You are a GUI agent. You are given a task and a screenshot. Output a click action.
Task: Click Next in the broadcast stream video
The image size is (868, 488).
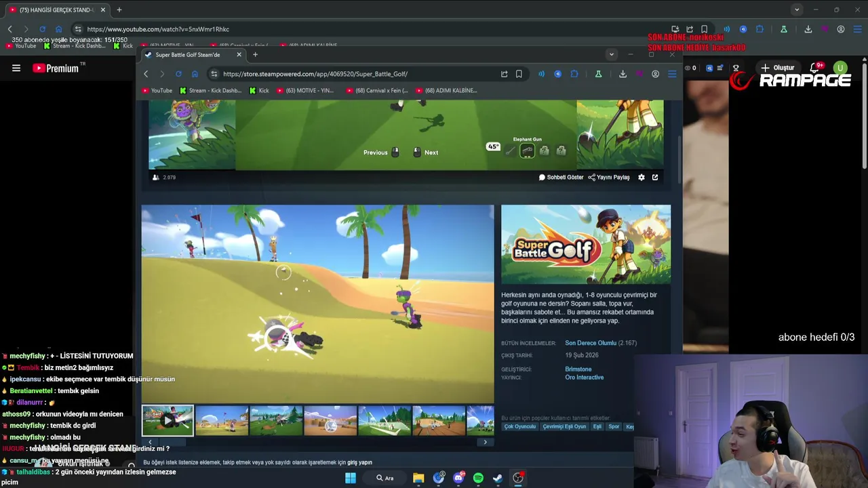click(x=426, y=152)
